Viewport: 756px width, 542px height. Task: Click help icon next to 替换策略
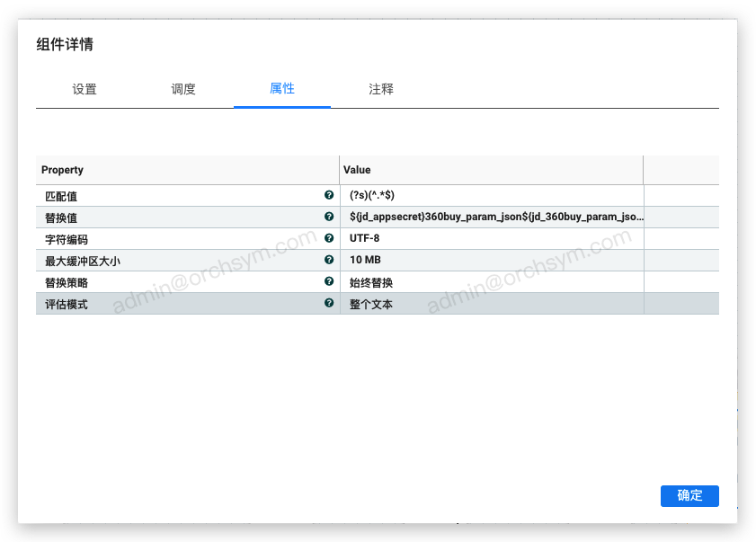(x=329, y=281)
